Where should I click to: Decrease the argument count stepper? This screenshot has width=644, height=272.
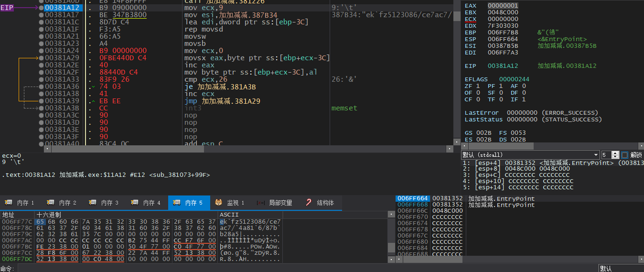tap(615, 157)
